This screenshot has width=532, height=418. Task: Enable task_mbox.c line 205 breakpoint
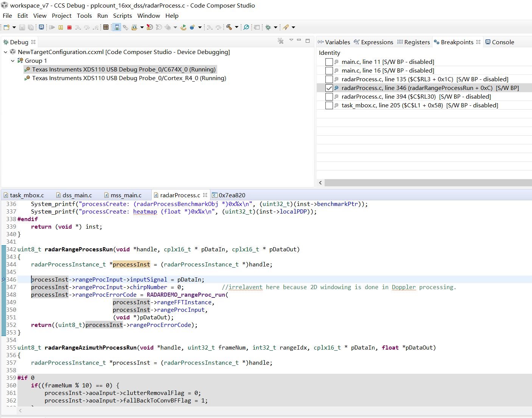pos(329,105)
